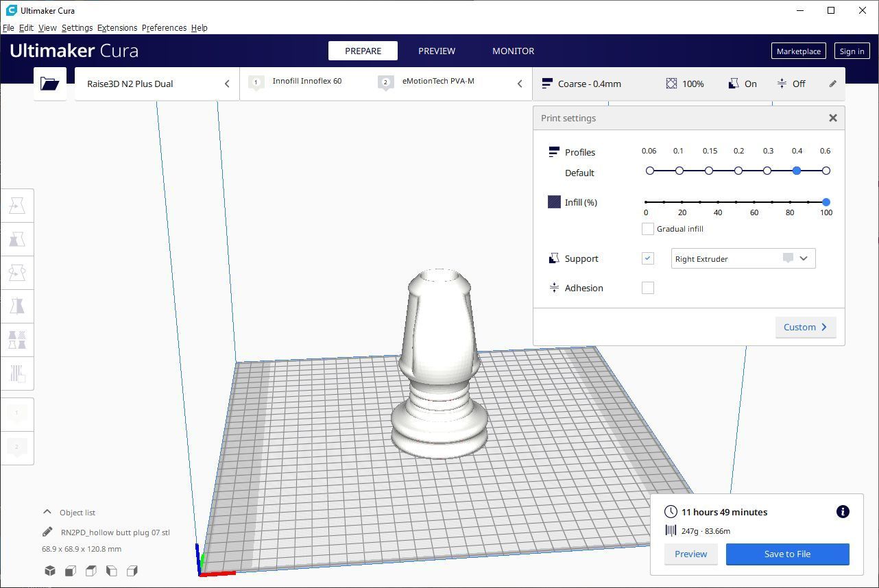Switch to the PREVIEW tab
This screenshot has width=879, height=588.
[437, 51]
